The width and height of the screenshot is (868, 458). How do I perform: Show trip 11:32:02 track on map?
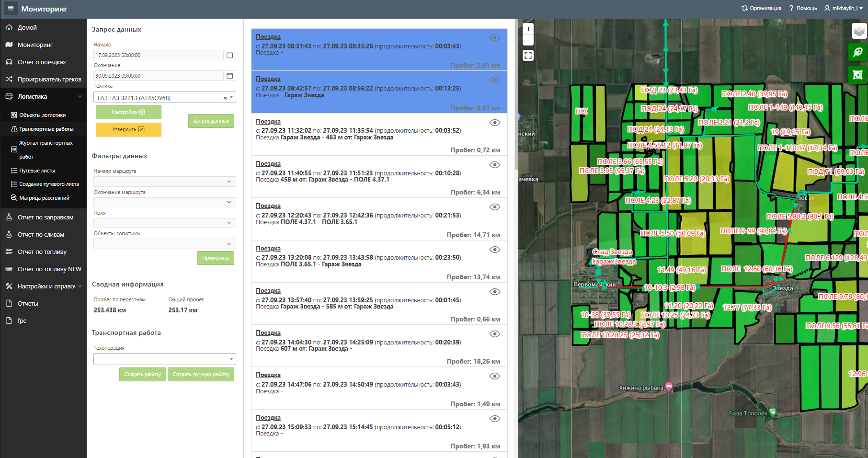(x=494, y=123)
